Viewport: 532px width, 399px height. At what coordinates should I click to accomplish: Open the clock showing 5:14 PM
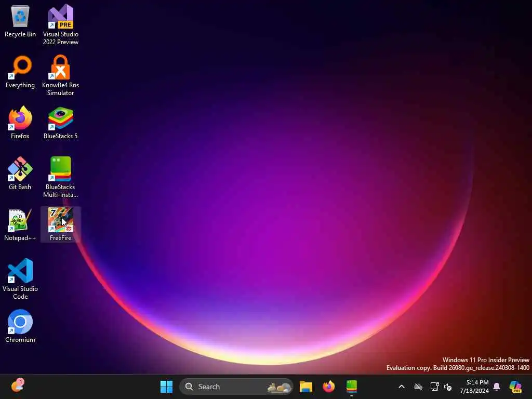pos(474,387)
